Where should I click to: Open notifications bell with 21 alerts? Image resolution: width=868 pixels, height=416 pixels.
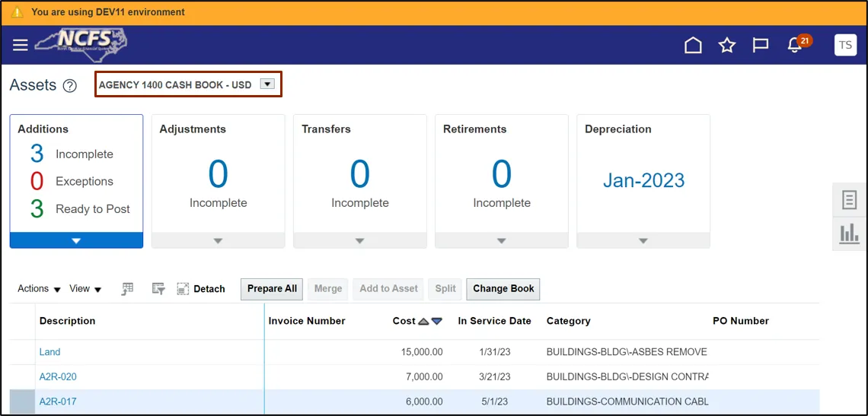[796, 45]
